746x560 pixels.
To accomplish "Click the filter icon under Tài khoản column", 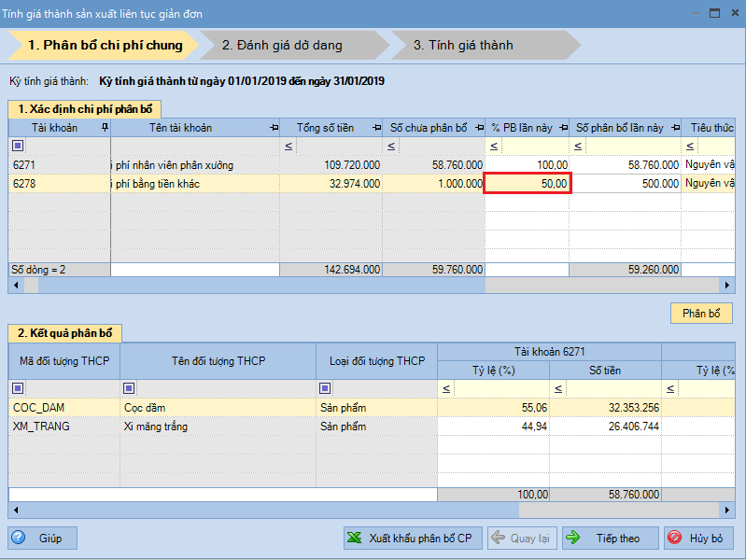I will click(x=18, y=147).
